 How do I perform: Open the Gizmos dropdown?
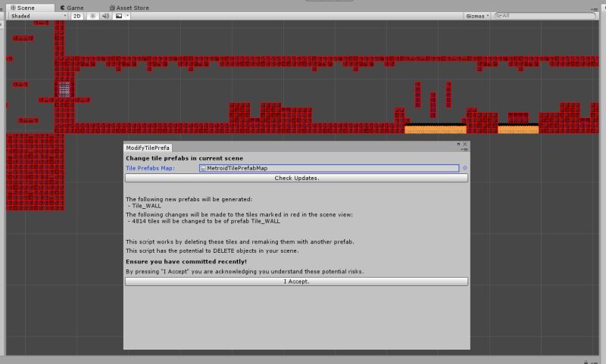click(477, 16)
